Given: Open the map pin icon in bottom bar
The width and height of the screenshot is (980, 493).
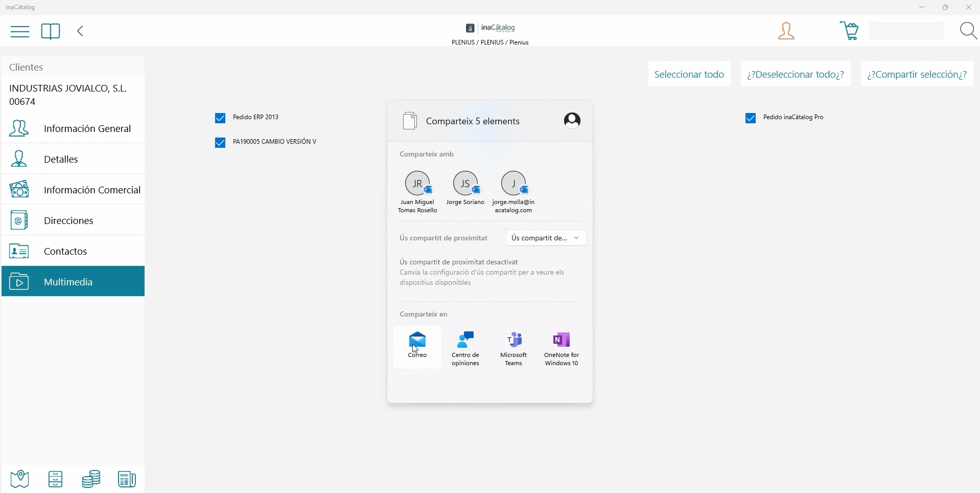Looking at the screenshot, I should tap(20, 479).
